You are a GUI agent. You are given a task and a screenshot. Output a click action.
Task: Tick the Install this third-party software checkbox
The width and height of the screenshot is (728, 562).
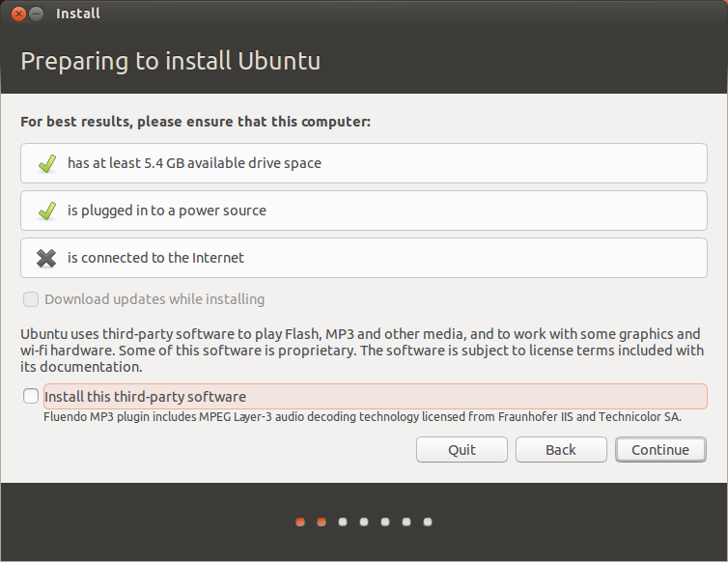tap(32, 396)
